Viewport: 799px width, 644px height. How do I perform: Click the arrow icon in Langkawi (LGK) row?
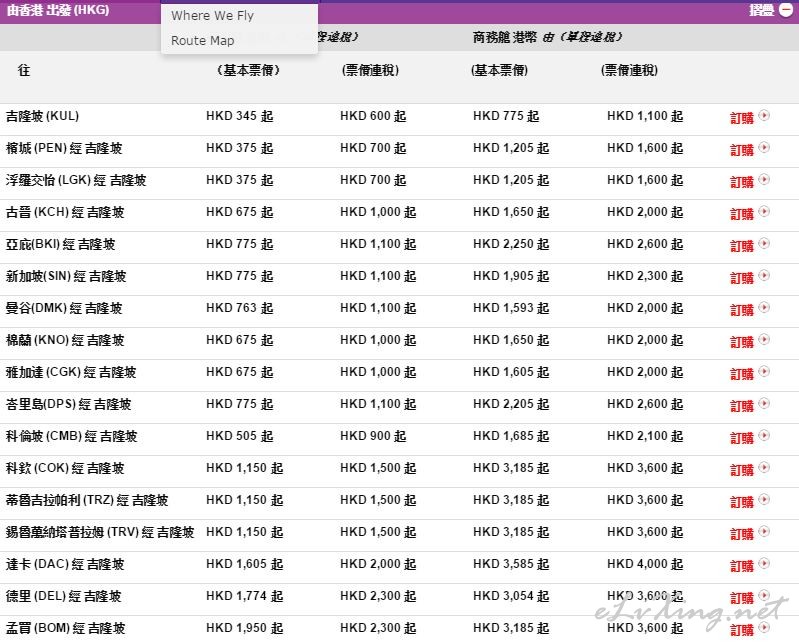764,180
